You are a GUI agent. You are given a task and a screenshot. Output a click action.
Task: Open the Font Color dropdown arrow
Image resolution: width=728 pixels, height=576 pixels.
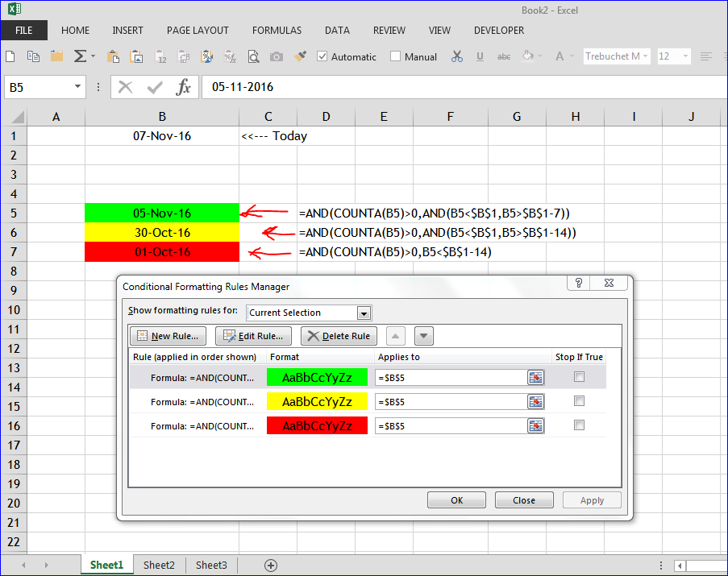(572, 56)
